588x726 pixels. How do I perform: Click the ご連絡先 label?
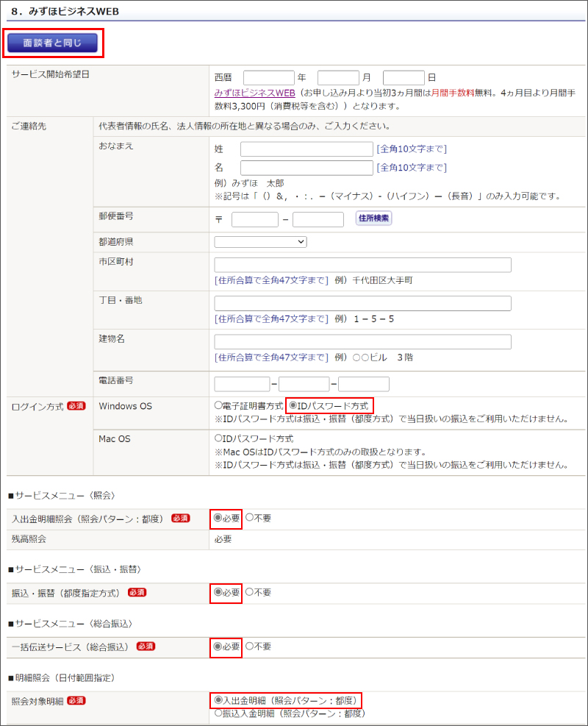[29, 127]
